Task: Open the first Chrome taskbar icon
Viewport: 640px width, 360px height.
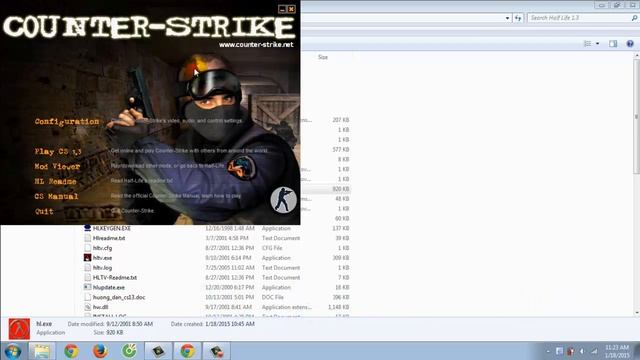Action: 71,351
